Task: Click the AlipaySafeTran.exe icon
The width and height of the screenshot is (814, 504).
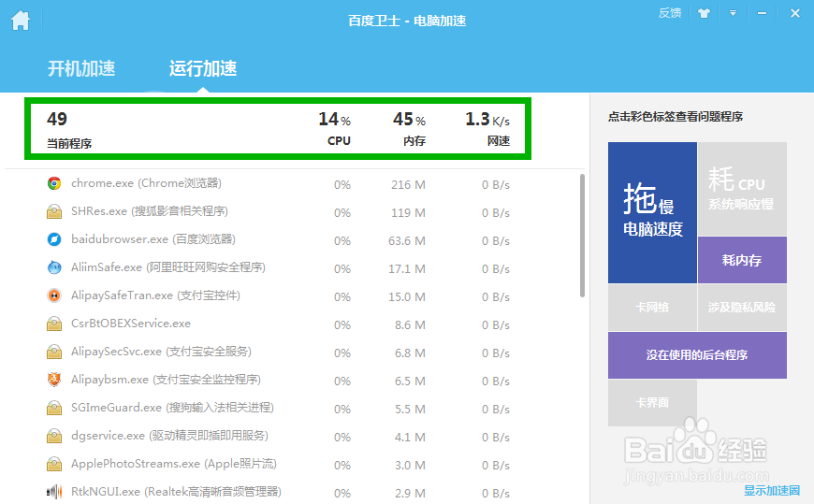Action: 54,295
